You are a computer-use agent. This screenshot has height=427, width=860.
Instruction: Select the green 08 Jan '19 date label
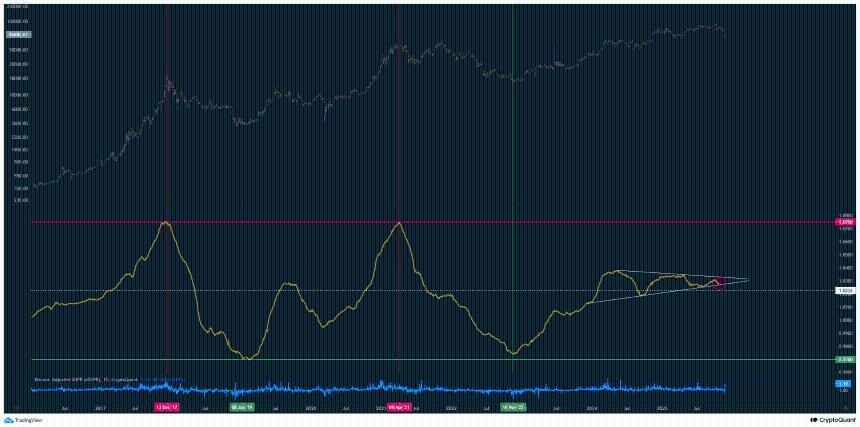[241, 408]
